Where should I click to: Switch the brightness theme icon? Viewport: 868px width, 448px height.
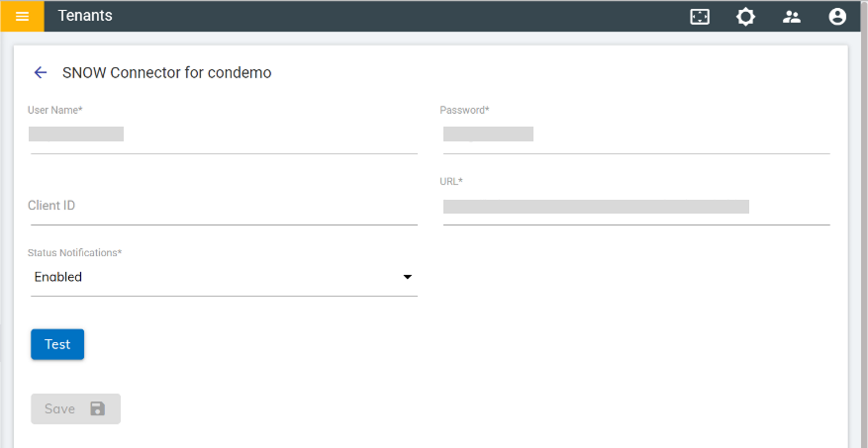click(x=745, y=17)
